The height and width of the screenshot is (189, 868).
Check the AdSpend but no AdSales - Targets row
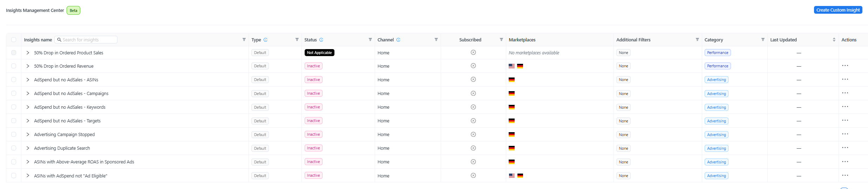14,121
